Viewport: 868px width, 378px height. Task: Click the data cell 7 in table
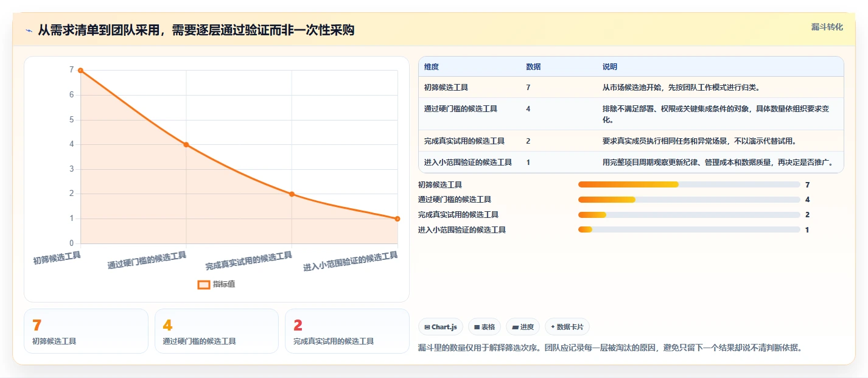click(528, 88)
